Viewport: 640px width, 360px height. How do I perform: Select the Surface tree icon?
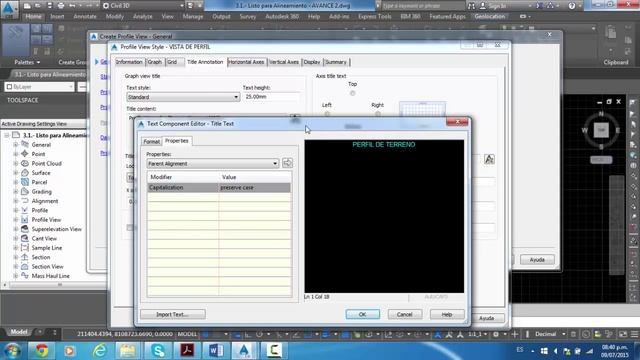pos(24,173)
